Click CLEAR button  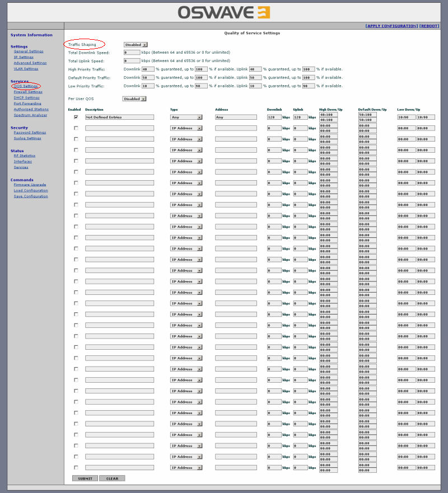pos(112,478)
